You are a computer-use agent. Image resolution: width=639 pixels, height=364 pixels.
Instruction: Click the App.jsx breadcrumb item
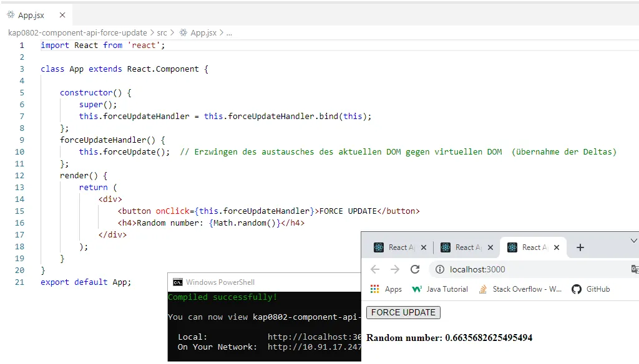(203, 32)
